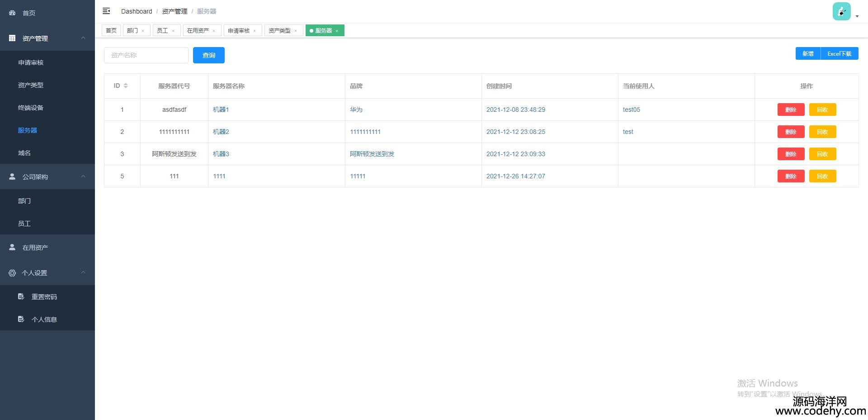
Task: Close the active 服务器 tab
Action: (x=337, y=31)
